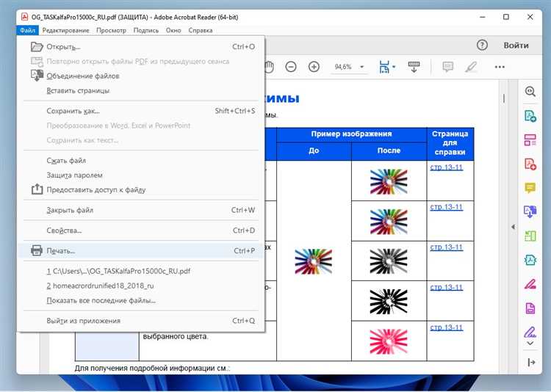Click the scrolling mode keyboard-arrow icon
The width and height of the screenshot is (551, 392).
point(414,67)
